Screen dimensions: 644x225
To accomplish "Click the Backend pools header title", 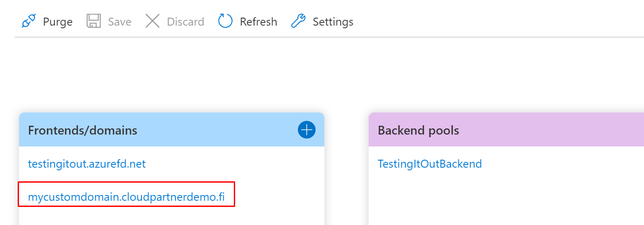I will point(418,131).
